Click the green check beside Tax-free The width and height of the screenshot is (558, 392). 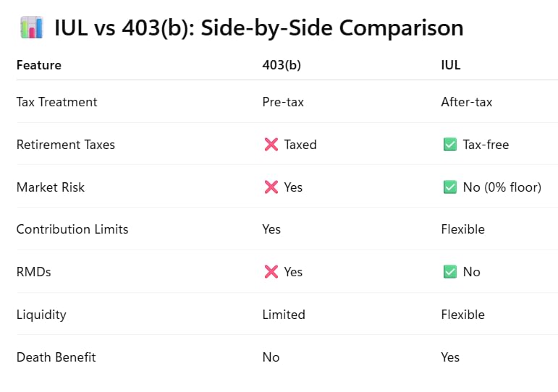tap(450, 145)
